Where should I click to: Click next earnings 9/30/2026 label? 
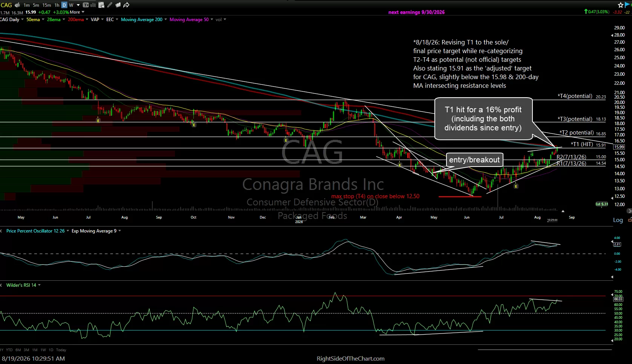coord(416,12)
